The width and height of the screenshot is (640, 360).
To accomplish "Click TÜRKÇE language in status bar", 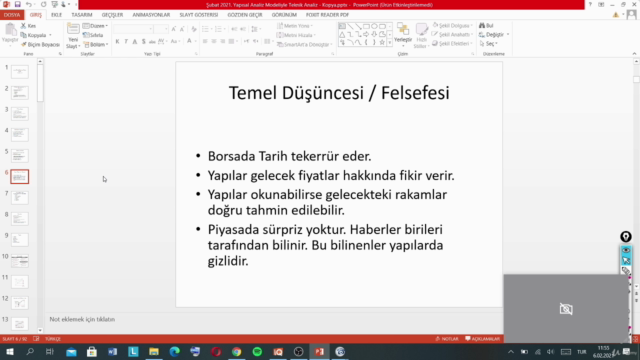I will point(53,339).
